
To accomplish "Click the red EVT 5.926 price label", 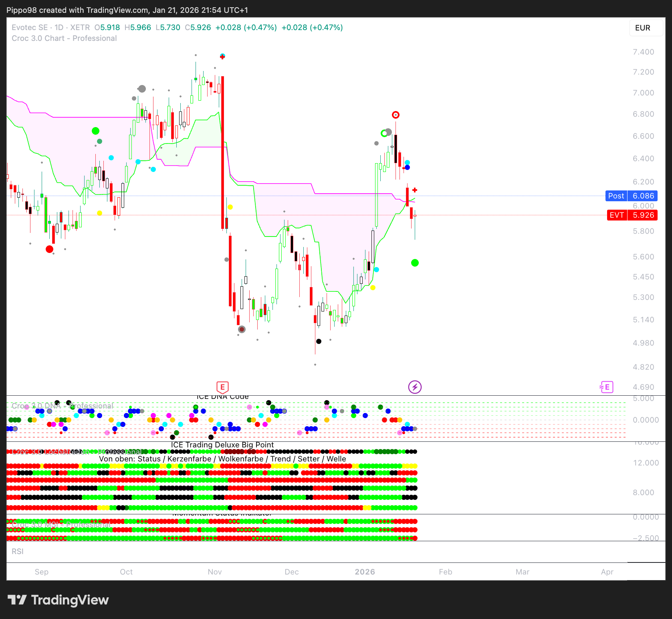I will [632, 215].
